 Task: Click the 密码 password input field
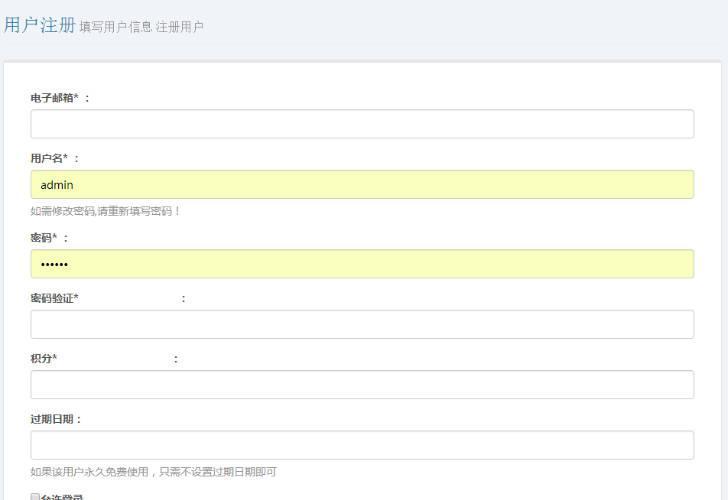click(362, 264)
